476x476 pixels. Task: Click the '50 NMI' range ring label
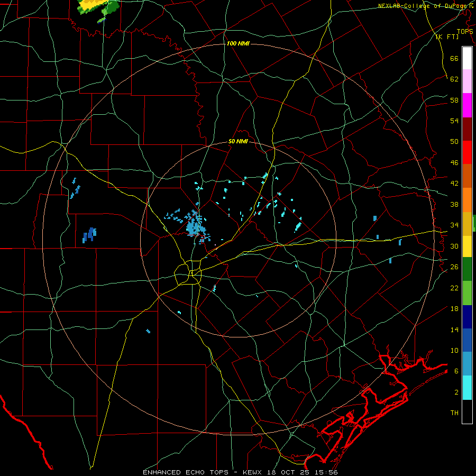pyautogui.click(x=238, y=141)
